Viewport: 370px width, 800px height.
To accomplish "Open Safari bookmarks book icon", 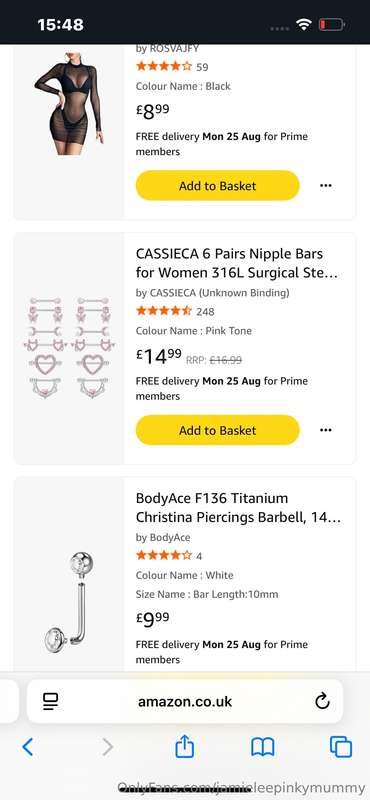I will pos(263,747).
